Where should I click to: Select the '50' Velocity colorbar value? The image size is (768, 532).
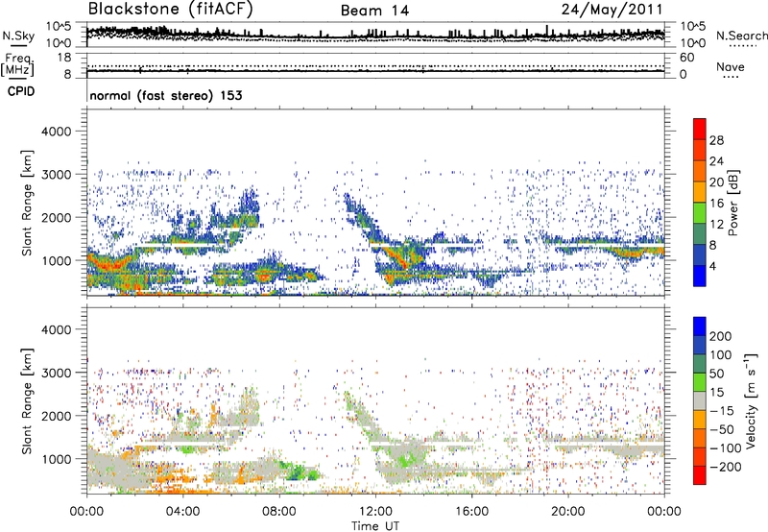coord(717,374)
